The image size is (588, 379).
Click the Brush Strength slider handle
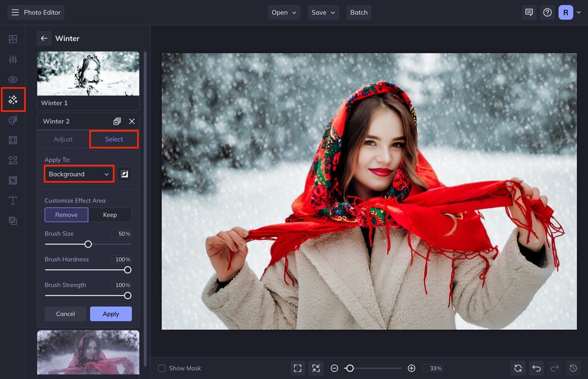128,296
